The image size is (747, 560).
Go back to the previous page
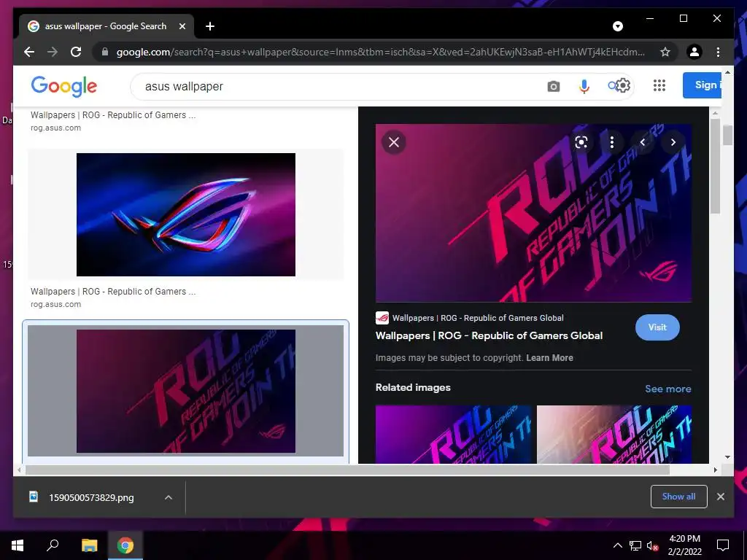[x=29, y=52]
